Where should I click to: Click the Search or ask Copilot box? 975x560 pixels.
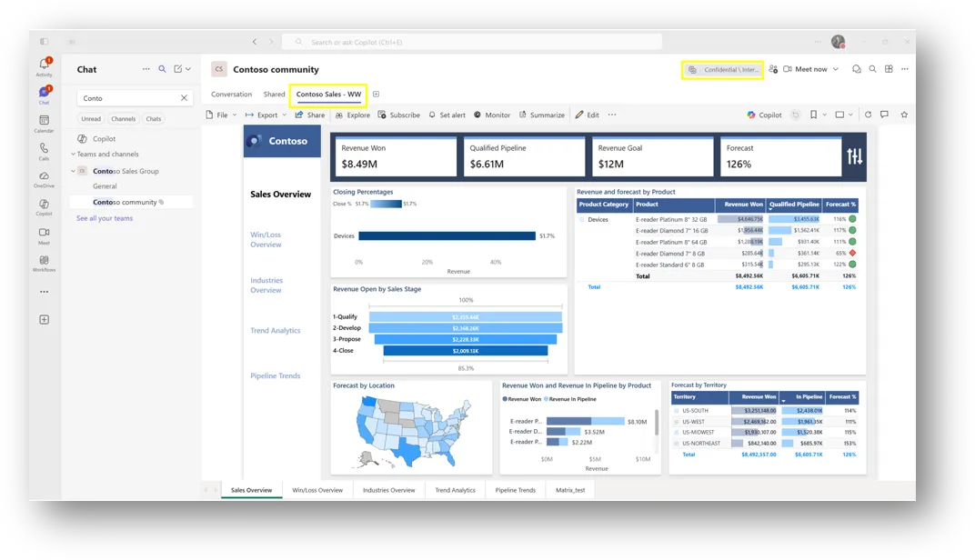coord(472,42)
